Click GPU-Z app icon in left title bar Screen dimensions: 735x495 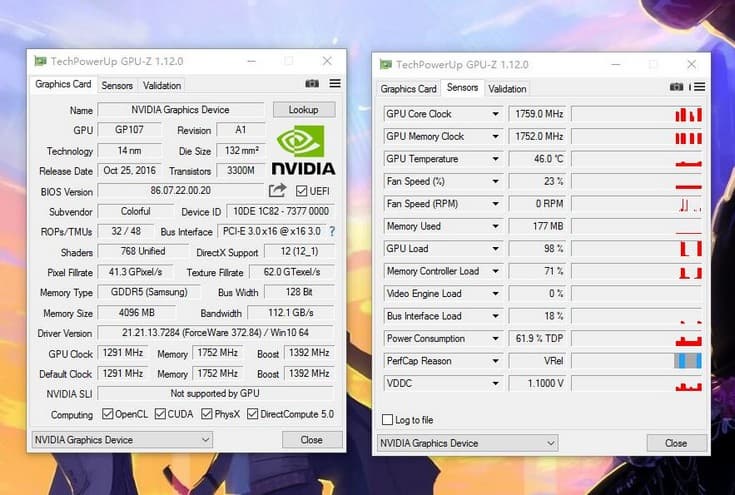[40, 61]
